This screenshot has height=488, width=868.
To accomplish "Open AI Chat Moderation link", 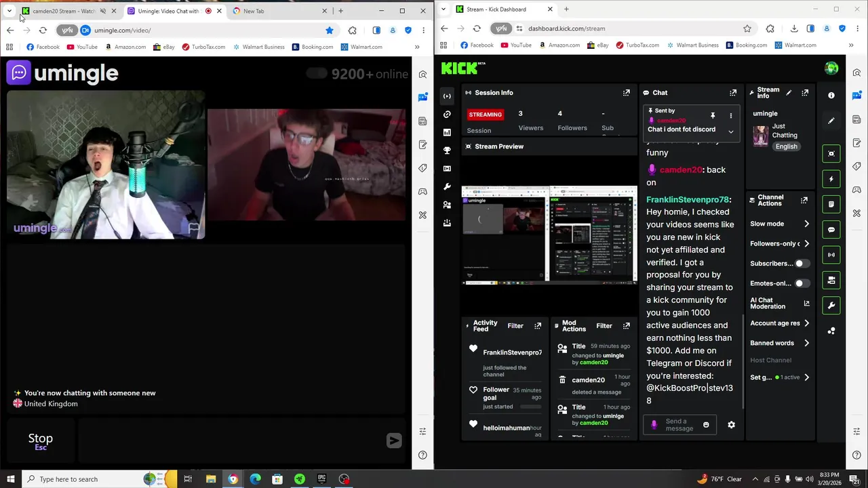I will pos(779,303).
